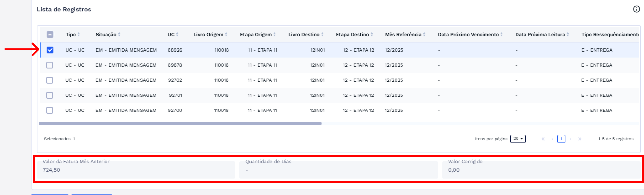
Task: Sort by Livro Origem column arrows
Action: tap(226, 34)
